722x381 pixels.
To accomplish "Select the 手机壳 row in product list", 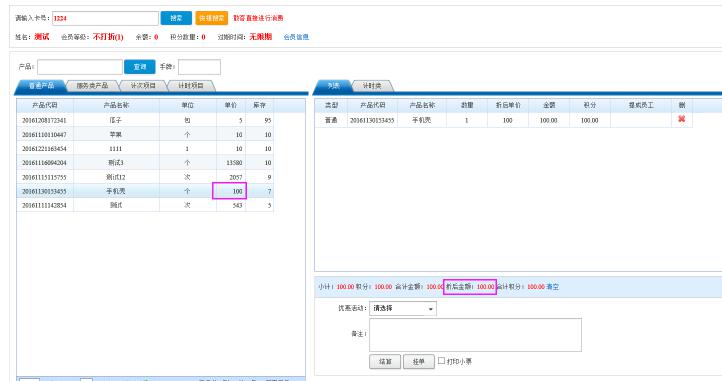I will (x=145, y=191).
